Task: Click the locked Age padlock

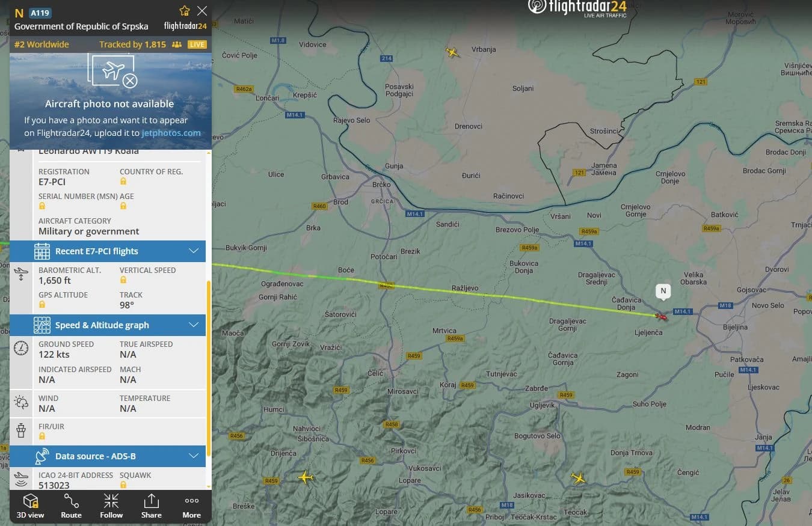Action: pyautogui.click(x=123, y=206)
